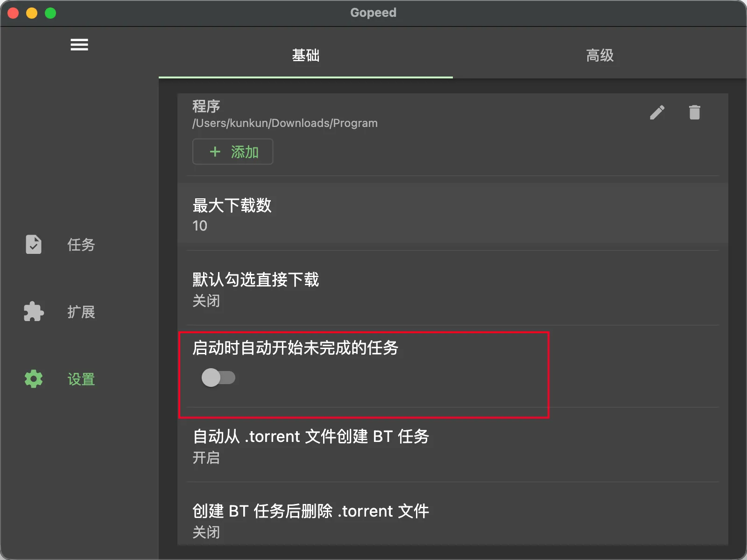The width and height of the screenshot is (747, 560).
Task: Click the /Users/kunkun/Downloads/Program path entry
Action: click(285, 123)
